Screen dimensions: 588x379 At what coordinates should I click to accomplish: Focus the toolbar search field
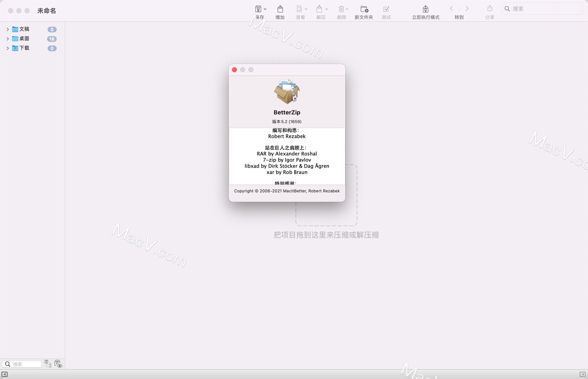(542, 9)
